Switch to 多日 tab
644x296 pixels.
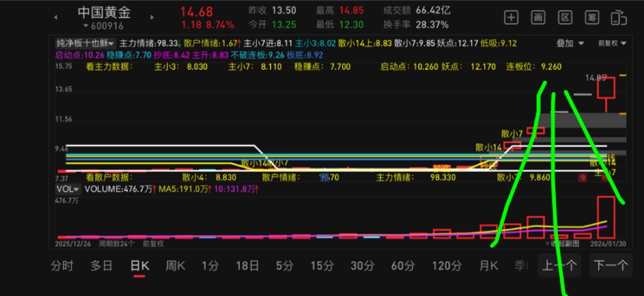tap(102, 266)
